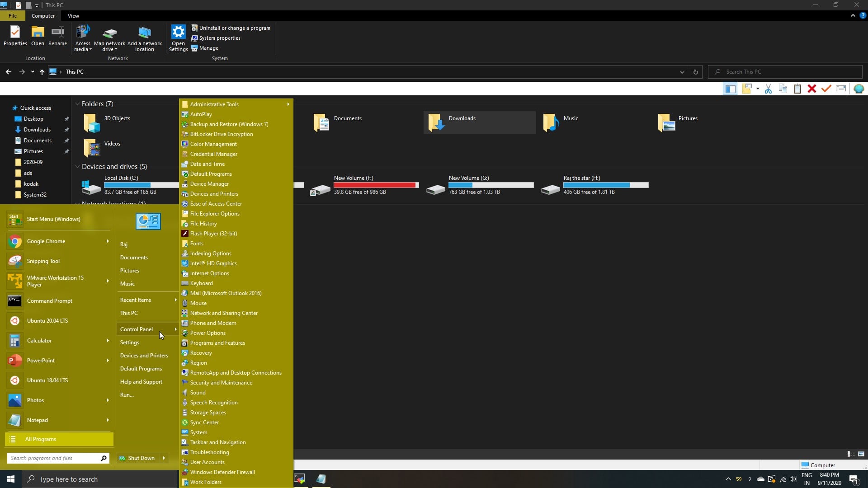This screenshot has width=868, height=488.
Task: Expand Notepad jump list arrow
Action: pyautogui.click(x=108, y=420)
